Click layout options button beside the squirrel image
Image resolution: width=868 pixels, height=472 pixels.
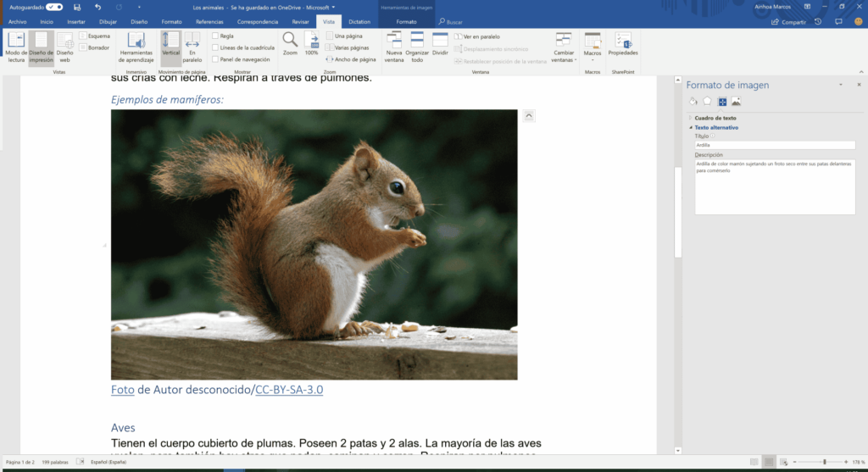[x=529, y=115]
